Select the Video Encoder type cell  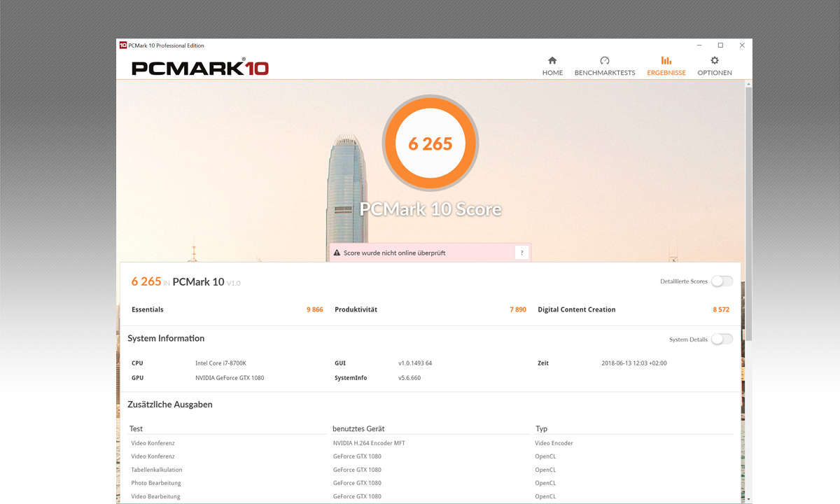click(554, 443)
